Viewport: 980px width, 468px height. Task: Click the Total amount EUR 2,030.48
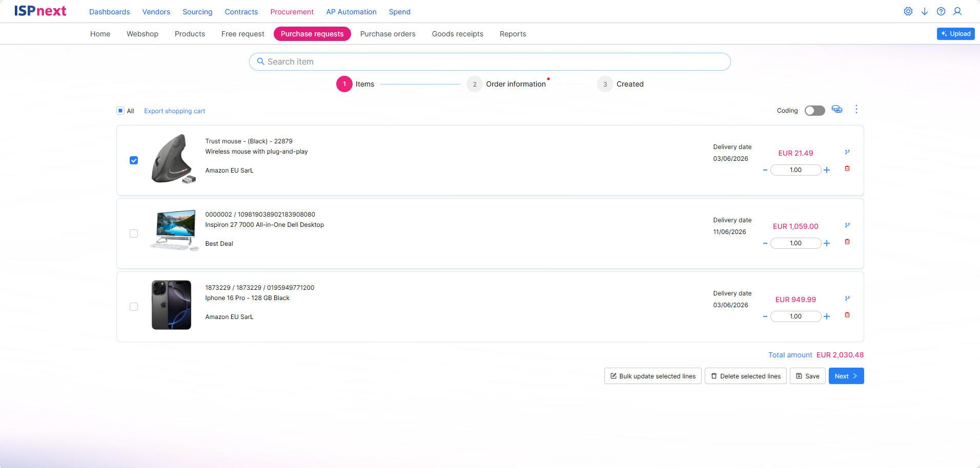point(816,355)
